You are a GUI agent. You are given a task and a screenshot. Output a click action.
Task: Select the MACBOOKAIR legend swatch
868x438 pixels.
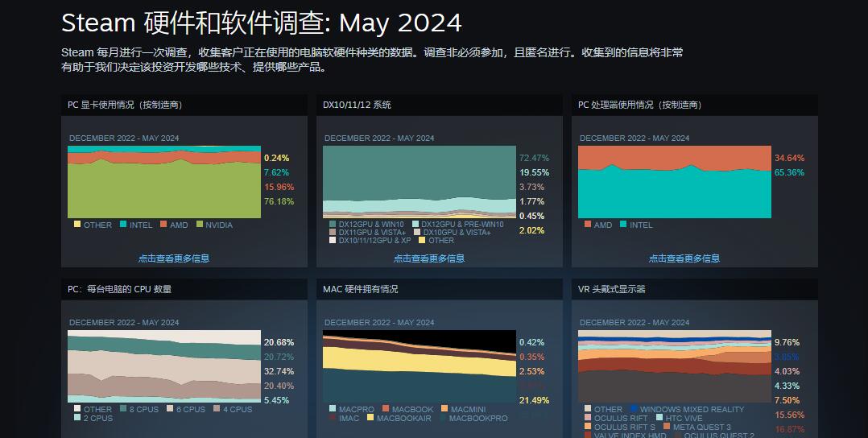point(370,418)
